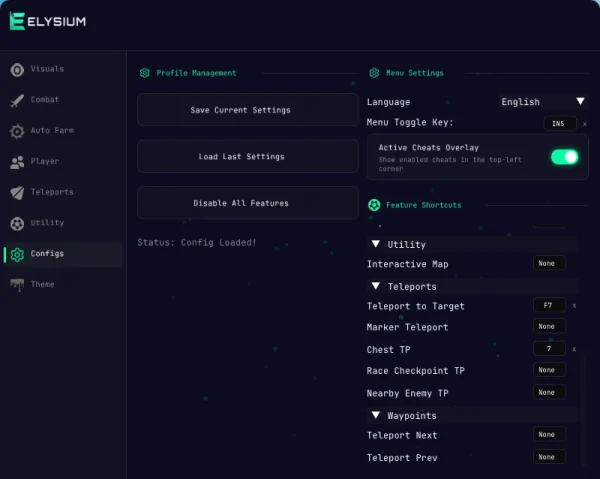Screen dimensions: 600x479
Task: Click the Combat sword icon
Action: (17, 100)
